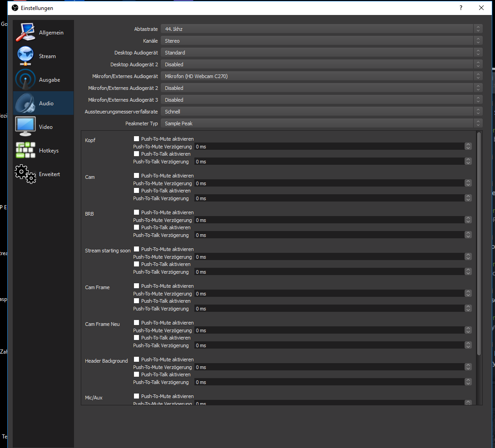The height and width of the screenshot is (448, 495).
Task: Switch to the Ausgabe tab label
Action: tap(49, 80)
